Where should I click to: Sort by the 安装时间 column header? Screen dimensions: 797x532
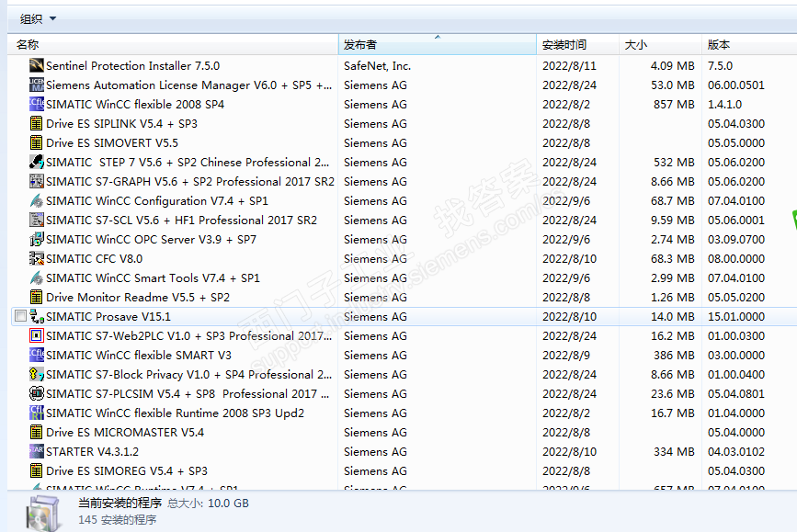coord(577,45)
